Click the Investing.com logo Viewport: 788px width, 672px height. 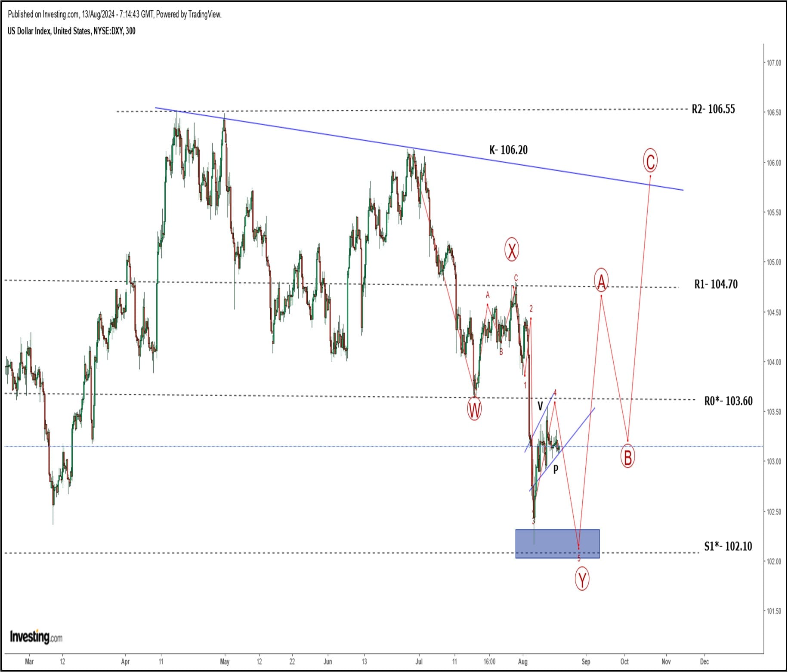(35, 637)
